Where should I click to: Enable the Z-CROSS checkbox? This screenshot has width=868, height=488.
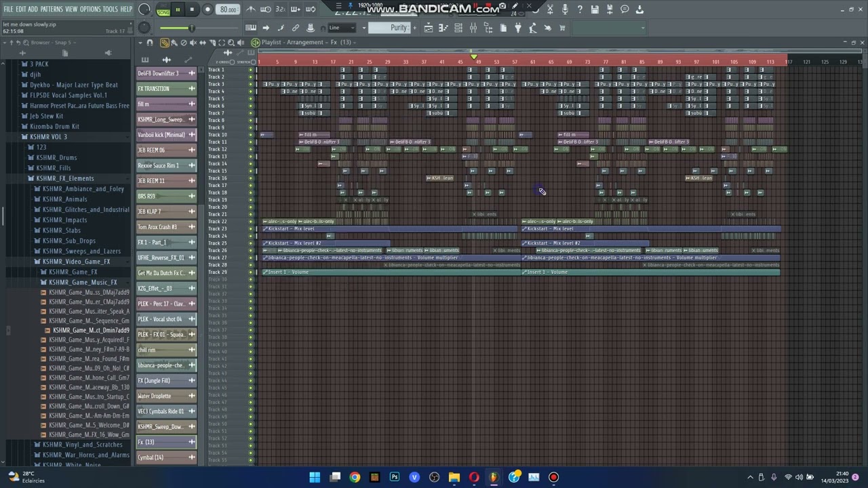(232, 62)
